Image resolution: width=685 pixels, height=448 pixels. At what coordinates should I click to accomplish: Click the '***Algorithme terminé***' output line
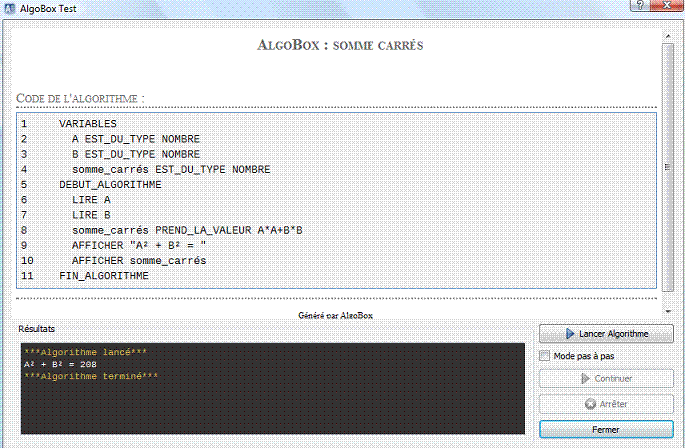click(x=91, y=376)
